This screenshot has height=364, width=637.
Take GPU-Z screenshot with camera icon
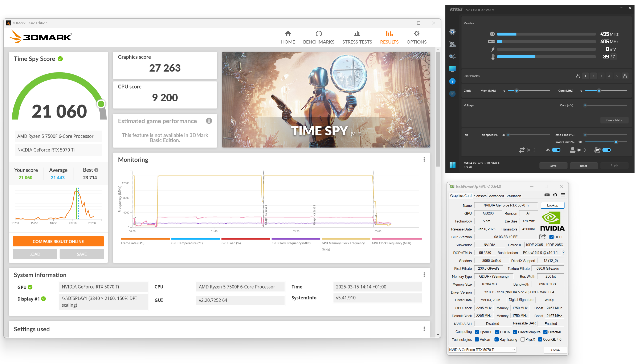click(x=547, y=195)
